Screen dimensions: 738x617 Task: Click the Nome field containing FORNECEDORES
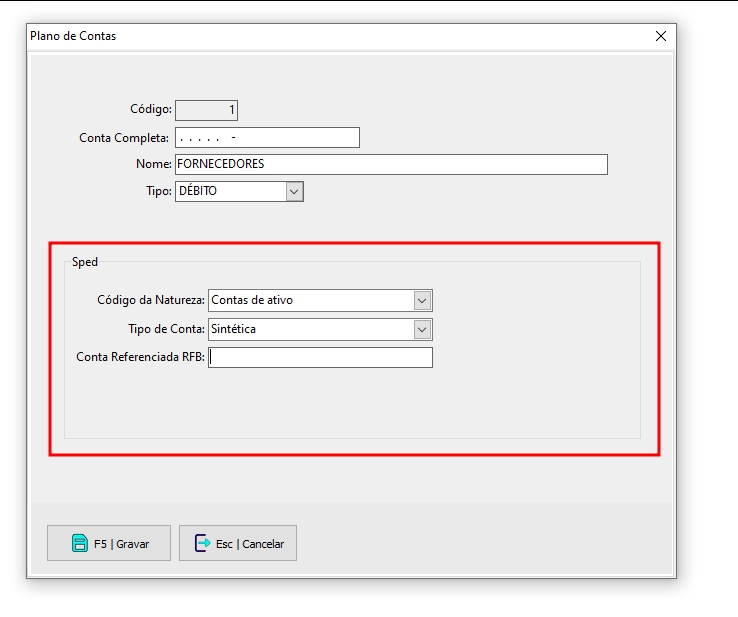pyautogui.click(x=390, y=164)
